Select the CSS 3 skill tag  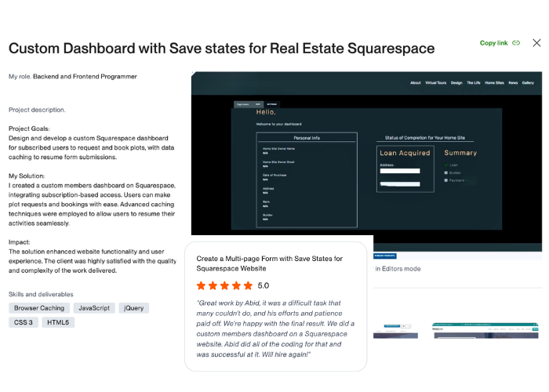[x=23, y=322]
